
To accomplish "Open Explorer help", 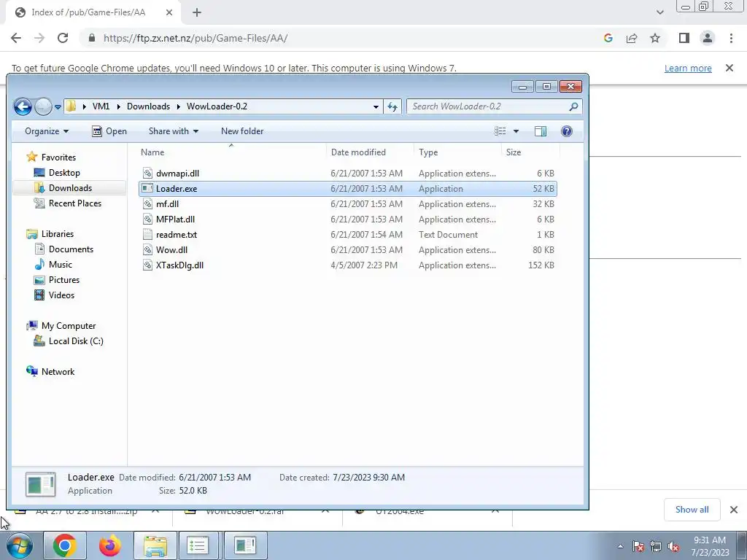I will [x=566, y=131].
